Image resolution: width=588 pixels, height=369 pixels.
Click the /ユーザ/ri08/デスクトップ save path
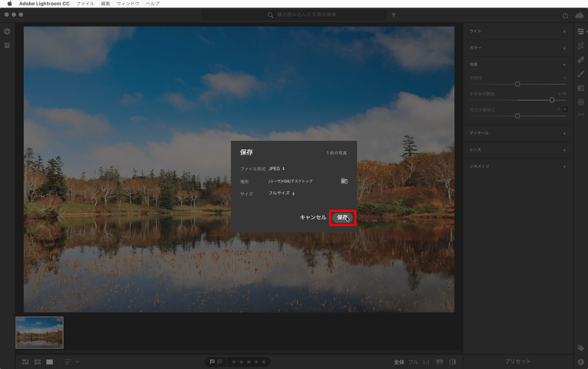point(290,181)
